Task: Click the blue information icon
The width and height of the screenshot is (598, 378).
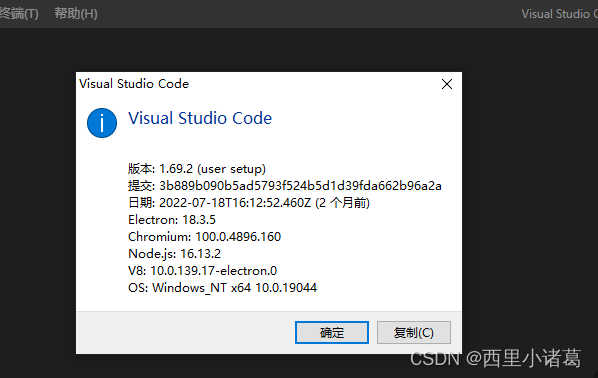Action: (x=102, y=123)
